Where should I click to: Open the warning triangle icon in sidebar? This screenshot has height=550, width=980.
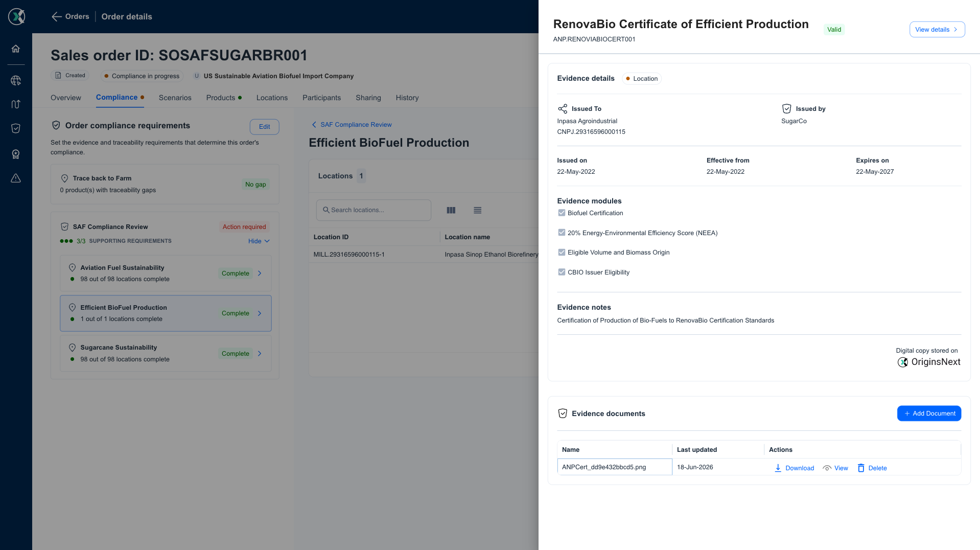16,178
